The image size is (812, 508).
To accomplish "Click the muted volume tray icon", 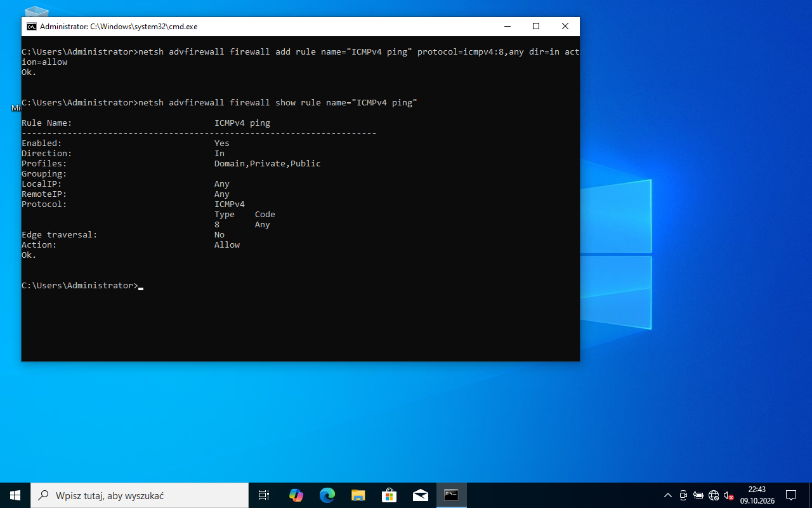I will (x=729, y=495).
